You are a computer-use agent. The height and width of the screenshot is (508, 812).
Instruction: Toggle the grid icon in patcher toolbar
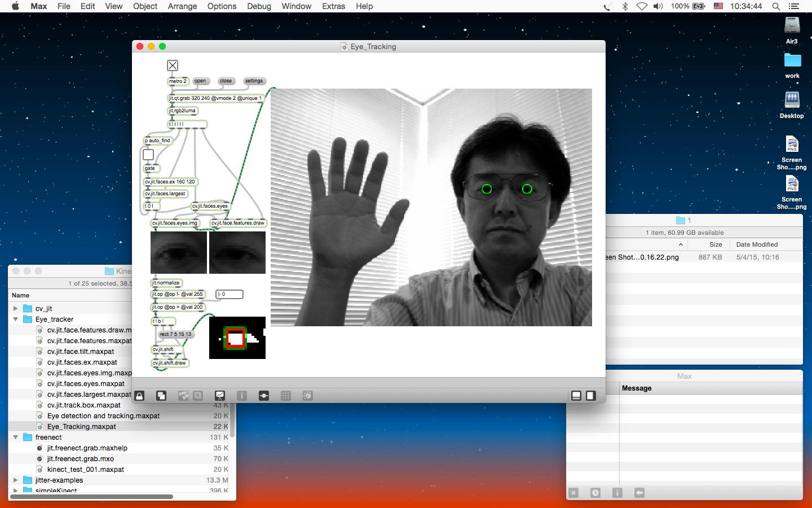tap(286, 396)
